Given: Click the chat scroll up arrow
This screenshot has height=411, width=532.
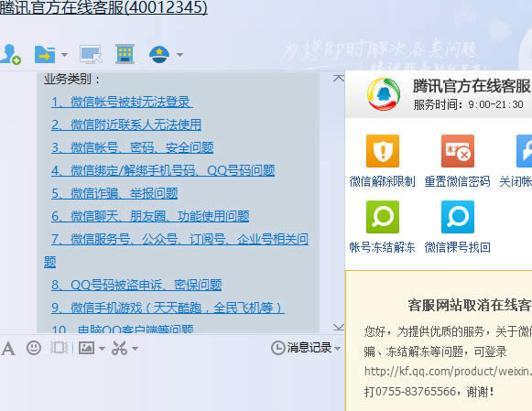Looking at the screenshot, I should coord(338,79).
